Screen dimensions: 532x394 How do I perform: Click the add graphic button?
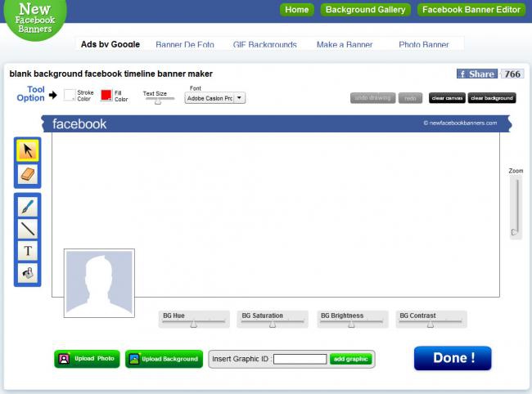click(x=351, y=359)
